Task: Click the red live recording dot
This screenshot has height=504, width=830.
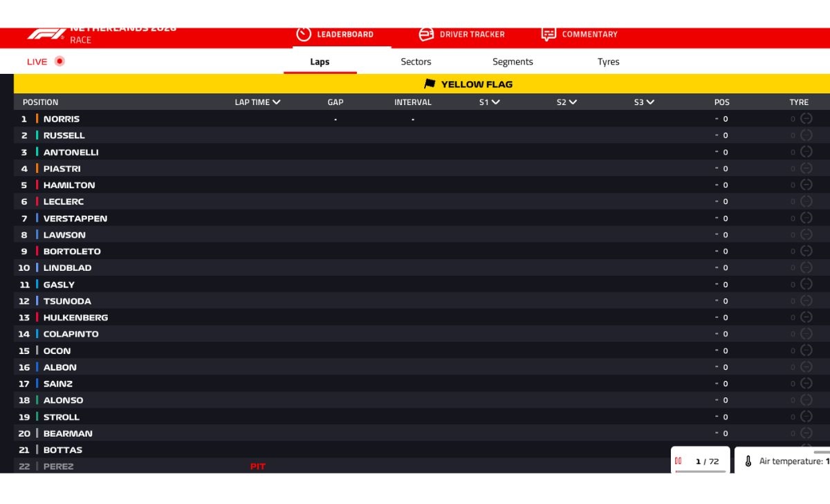Action: coord(59,61)
